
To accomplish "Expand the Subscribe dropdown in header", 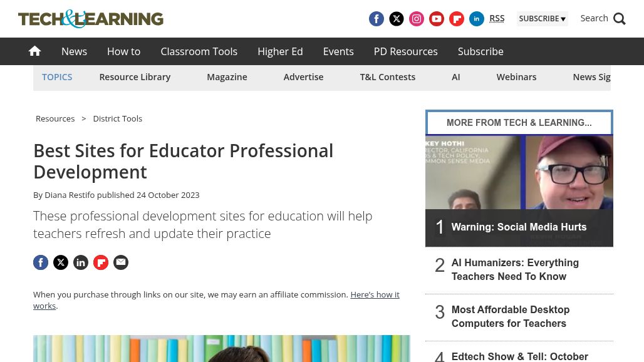I will pyautogui.click(x=542, y=19).
